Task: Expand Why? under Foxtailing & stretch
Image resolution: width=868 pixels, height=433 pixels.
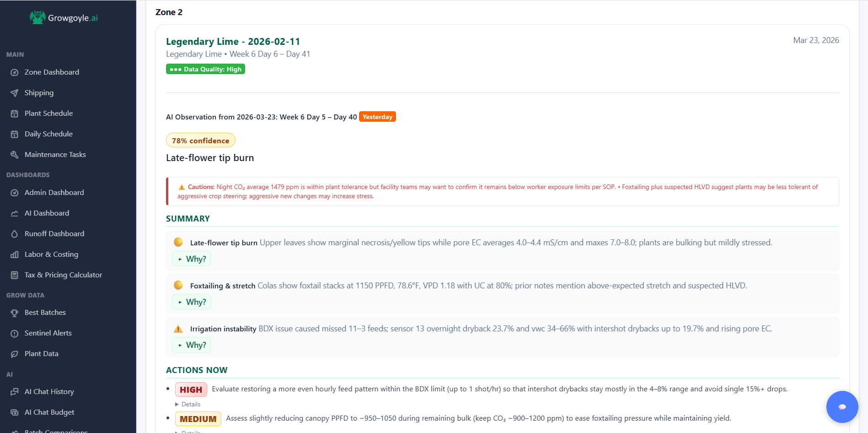Action: (x=191, y=302)
